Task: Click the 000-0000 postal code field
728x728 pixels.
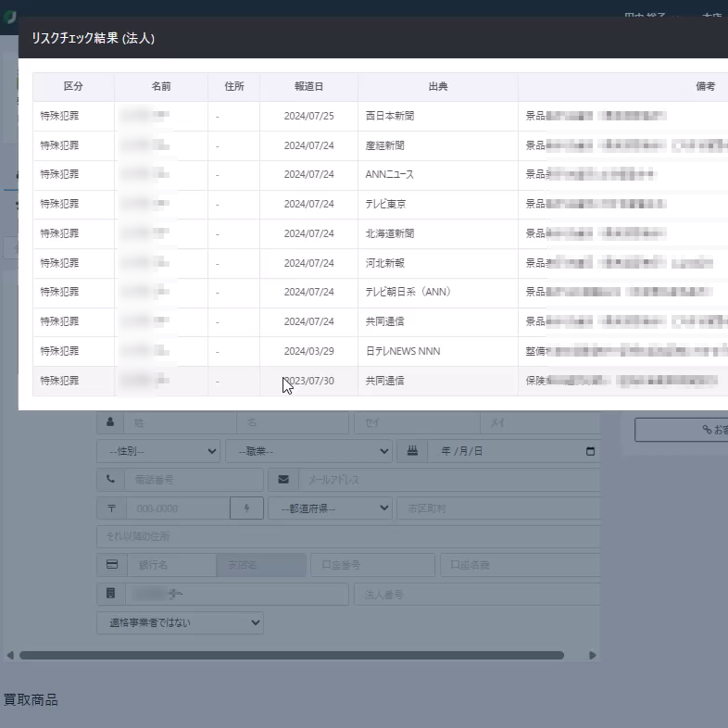Action: [178, 508]
